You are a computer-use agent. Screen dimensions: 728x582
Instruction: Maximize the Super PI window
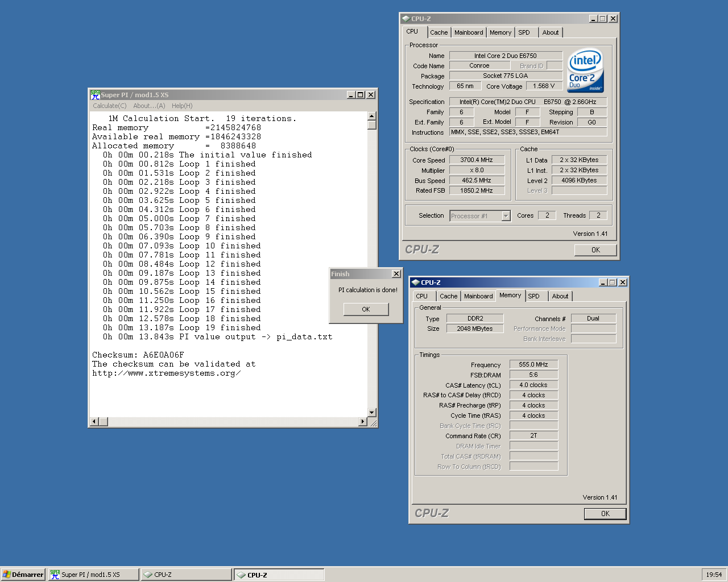(x=360, y=95)
